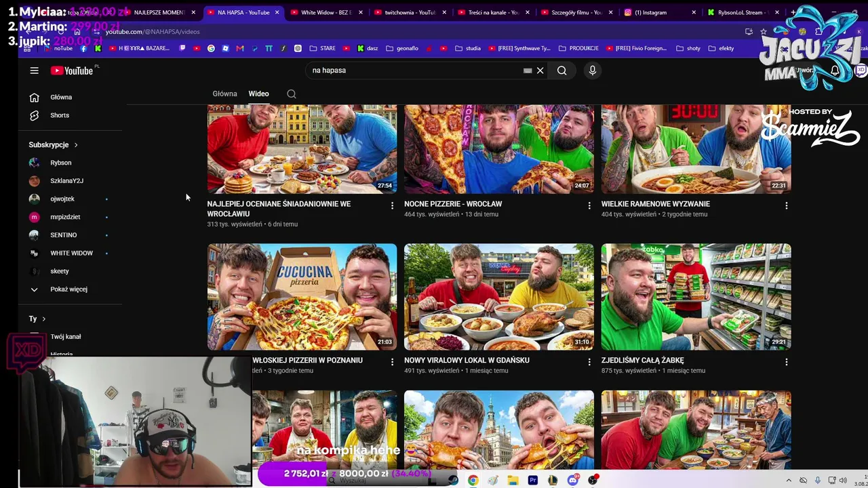Open the studia bookmarks folder
868x488 pixels.
point(469,49)
